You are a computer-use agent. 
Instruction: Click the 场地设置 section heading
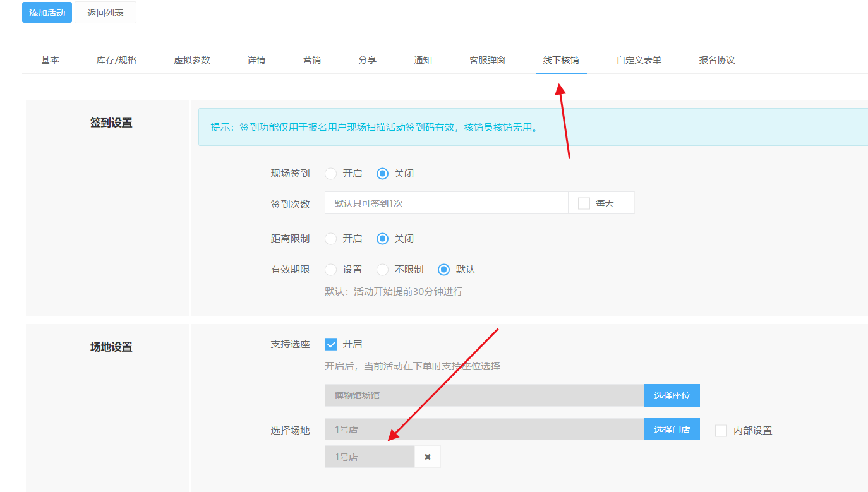coord(111,347)
